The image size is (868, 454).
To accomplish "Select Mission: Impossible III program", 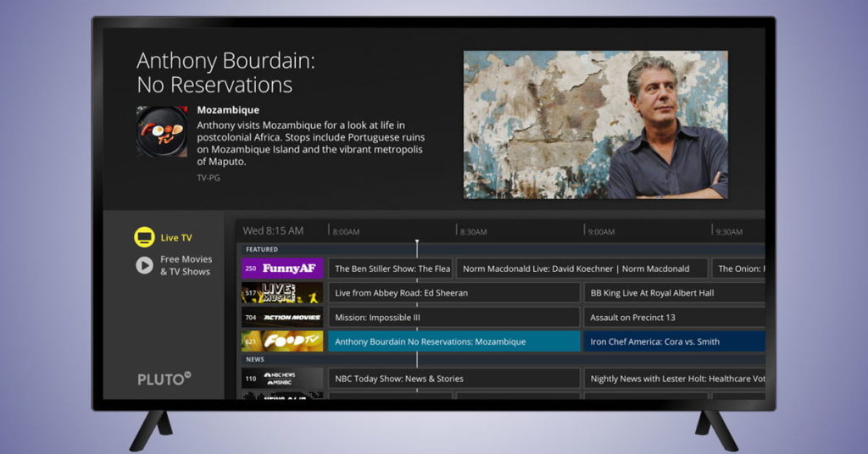I will click(x=454, y=318).
